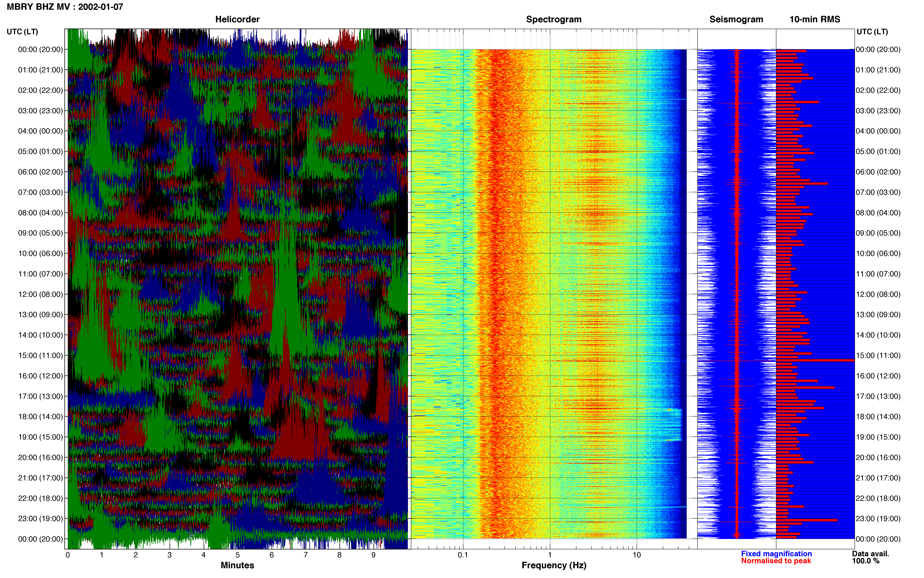924x578 pixels.
Task: Click minute tick '4' on the helicorder axis
Action: 204,555
